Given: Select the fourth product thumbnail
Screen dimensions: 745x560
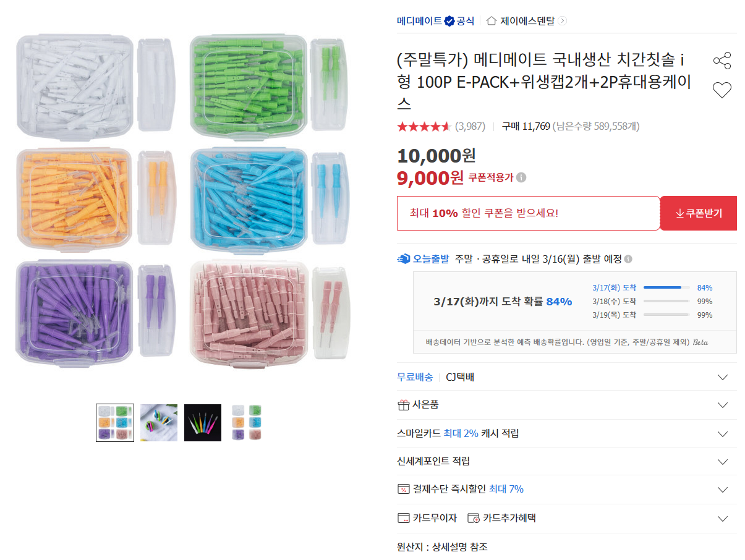Looking at the screenshot, I should tap(247, 423).
